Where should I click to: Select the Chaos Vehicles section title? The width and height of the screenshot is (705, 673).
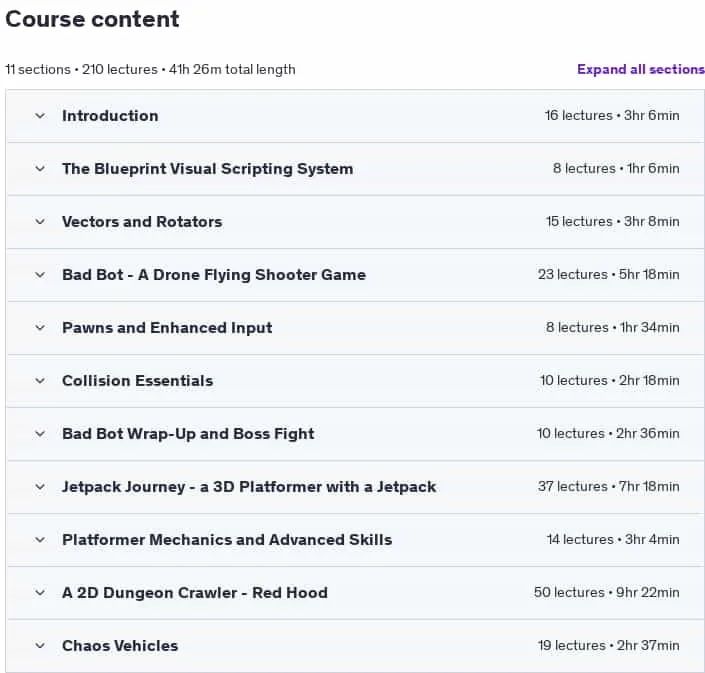[120, 646]
